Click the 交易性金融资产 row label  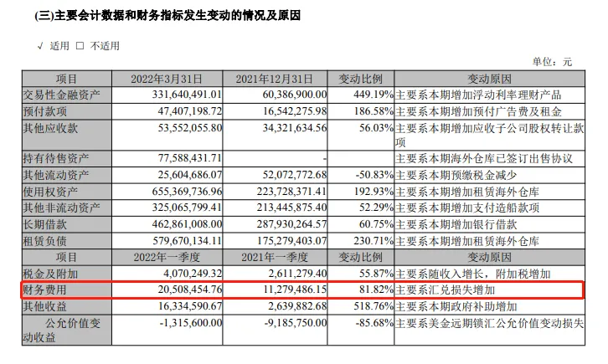[61, 95]
